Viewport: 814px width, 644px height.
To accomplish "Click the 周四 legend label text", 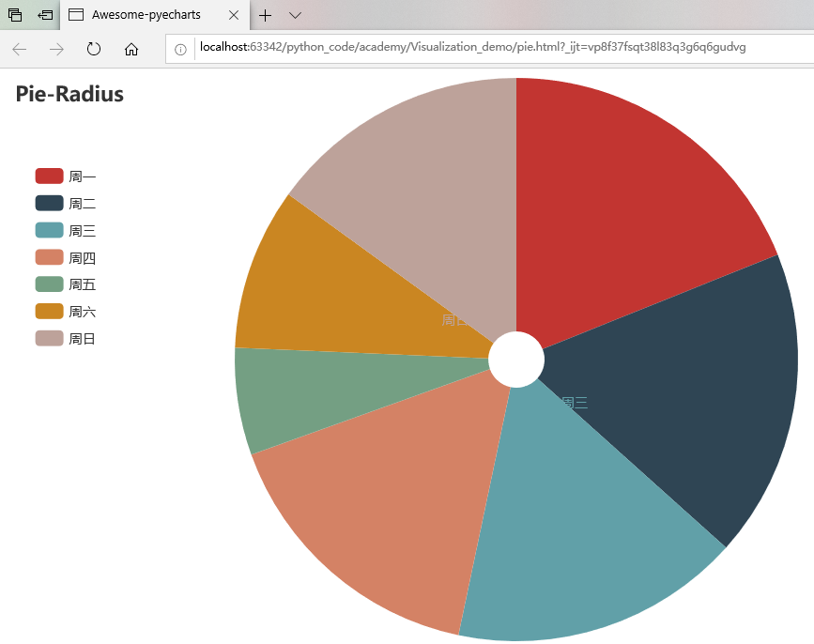I will [x=82, y=258].
